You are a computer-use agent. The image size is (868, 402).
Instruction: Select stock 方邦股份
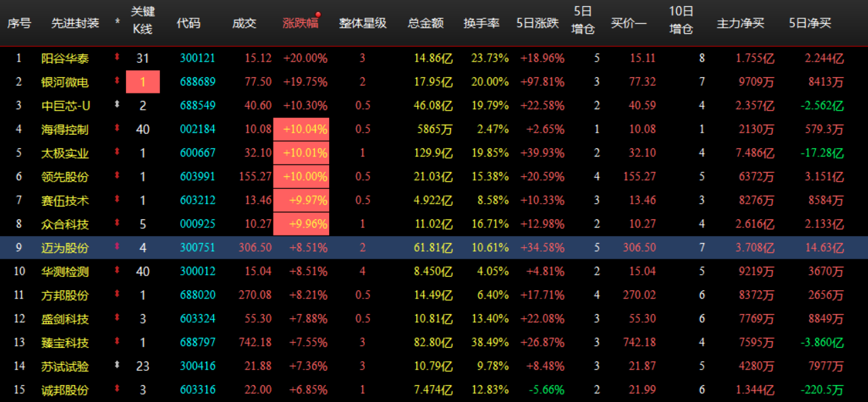pos(65,296)
